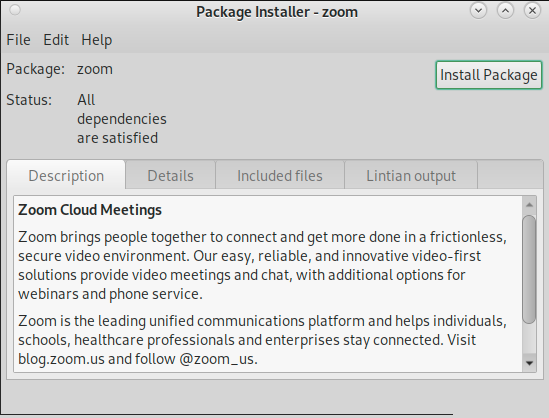Open the Help menu
This screenshot has height=418, width=549.
click(x=97, y=40)
